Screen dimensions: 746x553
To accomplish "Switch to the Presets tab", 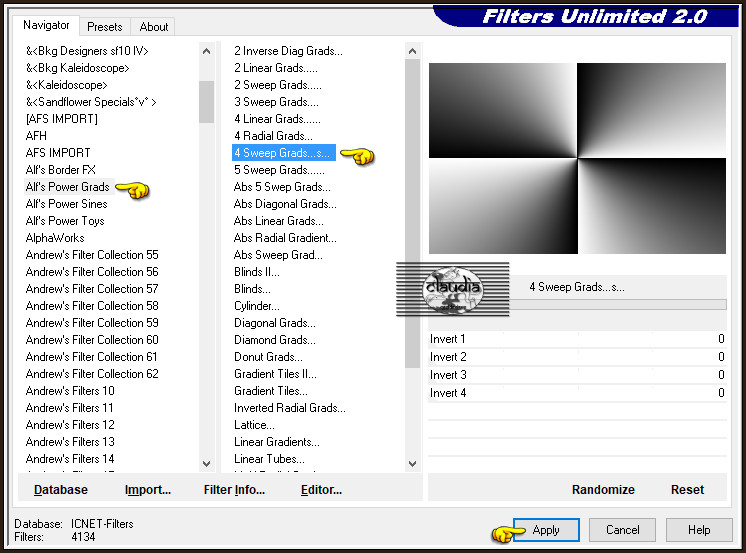I will (105, 27).
